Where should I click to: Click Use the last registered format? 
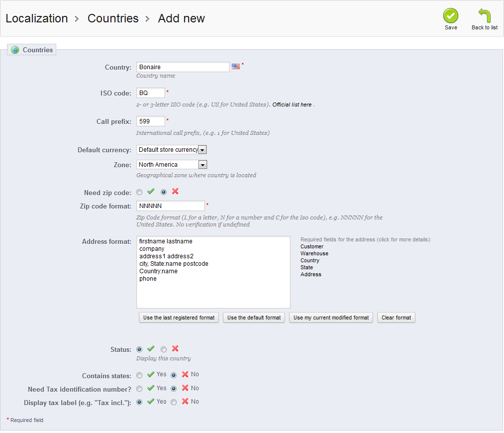click(x=179, y=318)
